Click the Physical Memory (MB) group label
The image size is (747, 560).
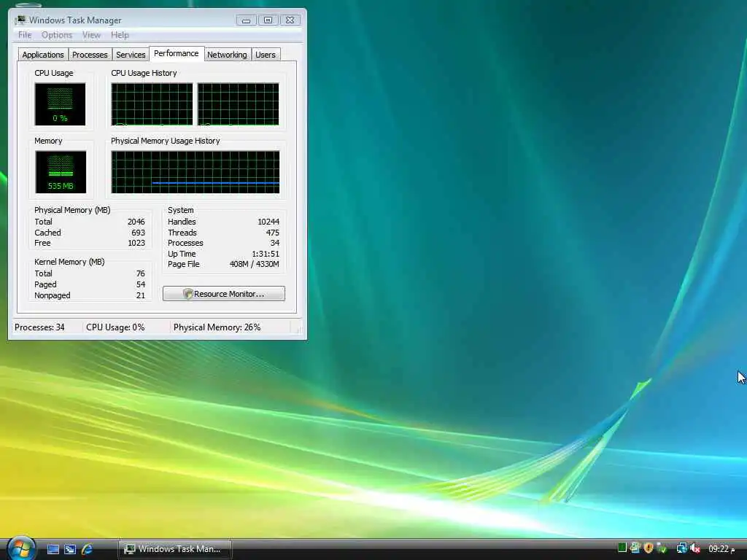72,211
